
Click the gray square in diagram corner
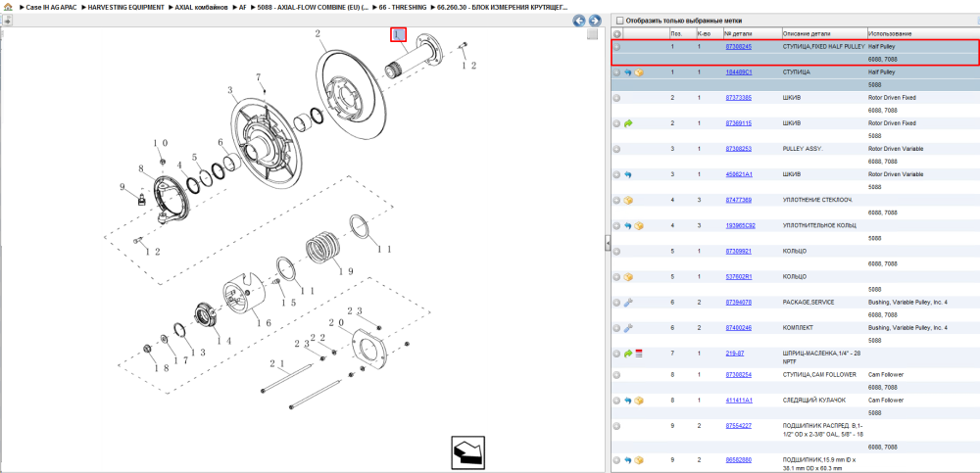click(x=593, y=34)
